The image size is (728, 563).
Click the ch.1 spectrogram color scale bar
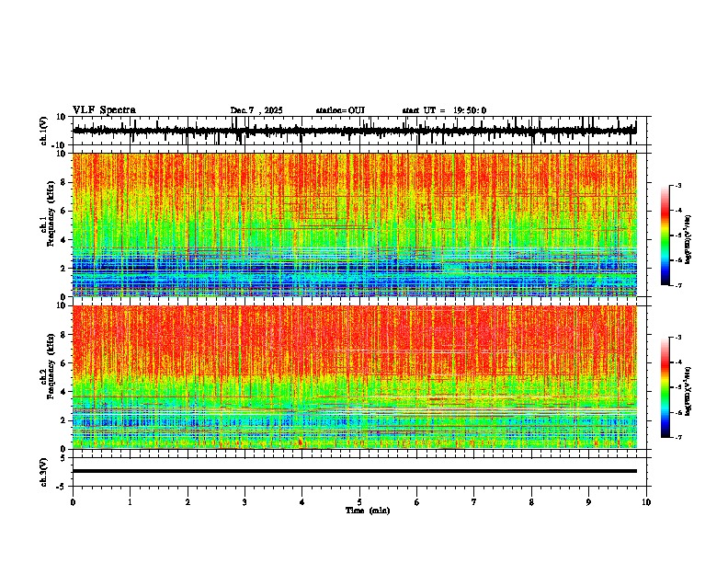pyautogui.click(x=665, y=235)
